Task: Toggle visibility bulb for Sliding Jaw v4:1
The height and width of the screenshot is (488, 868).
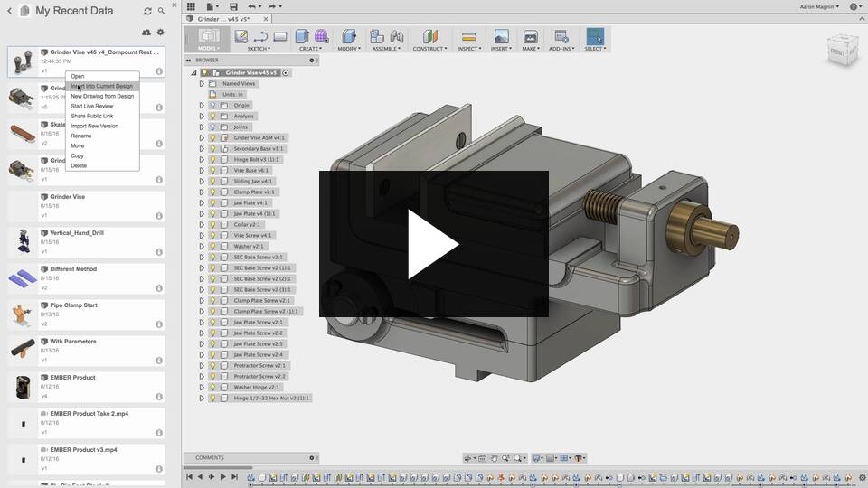Action: pos(212,181)
